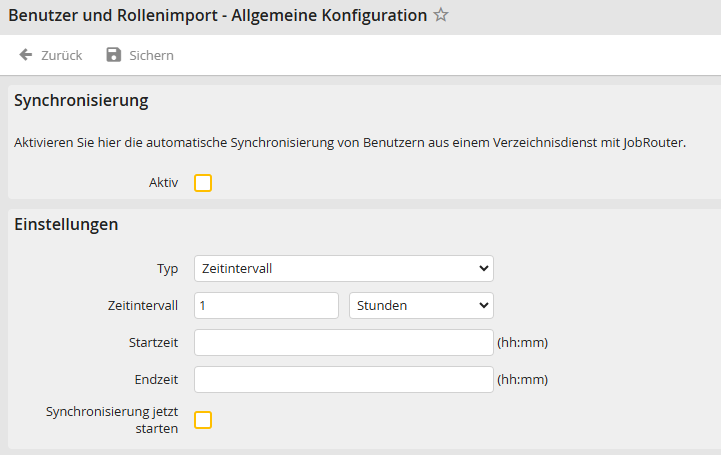Click the description text about automatische Synchronisierung
The image size is (721, 455).
click(x=350, y=143)
